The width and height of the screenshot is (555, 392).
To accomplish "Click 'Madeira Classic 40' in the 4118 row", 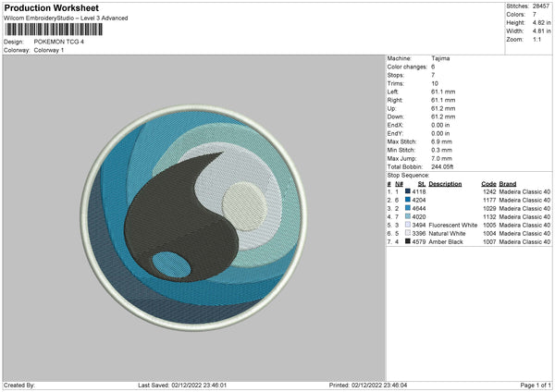I will click(524, 191).
